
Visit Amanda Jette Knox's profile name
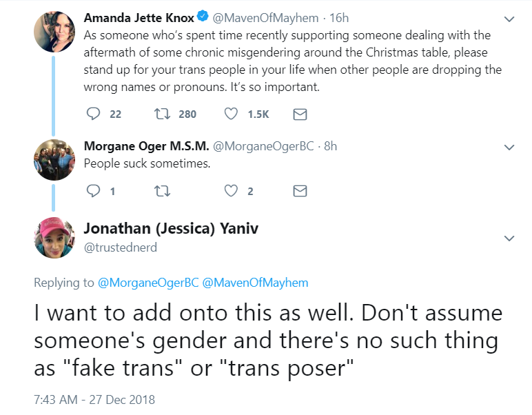coord(139,18)
